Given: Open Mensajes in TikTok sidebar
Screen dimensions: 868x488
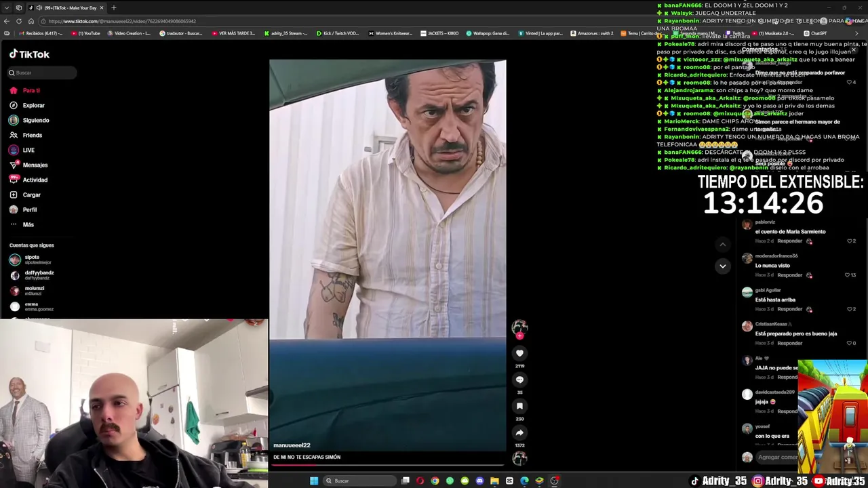Looking at the screenshot, I should point(28,165).
